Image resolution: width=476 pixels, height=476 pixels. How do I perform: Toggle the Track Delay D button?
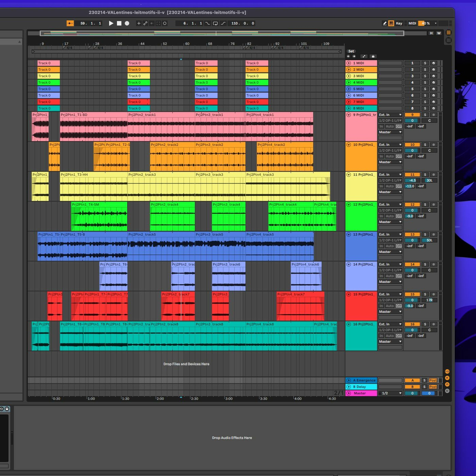click(447, 391)
